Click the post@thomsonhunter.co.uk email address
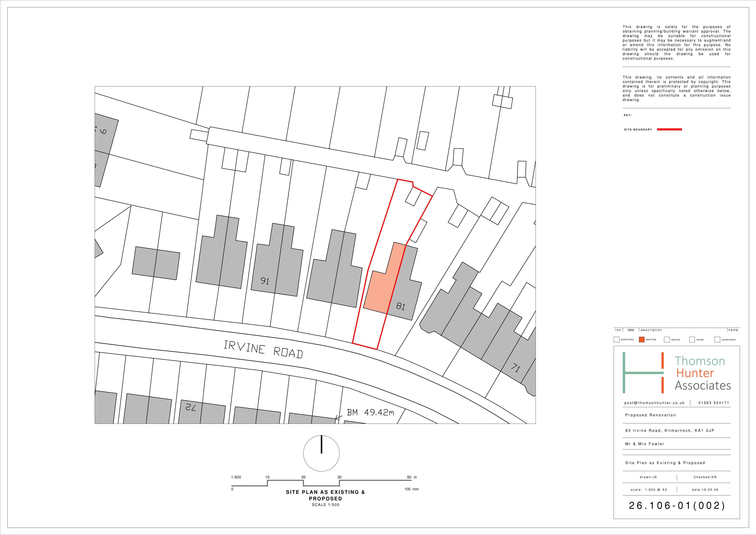The image size is (756, 535). point(654,403)
